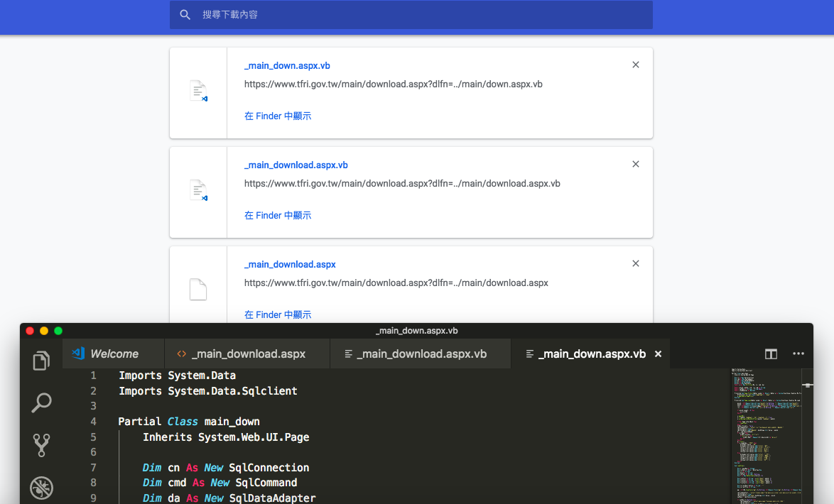The image size is (834, 504).
Task: Click the code minimap in VS Code
Action: pyautogui.click(x=766, y=436)
